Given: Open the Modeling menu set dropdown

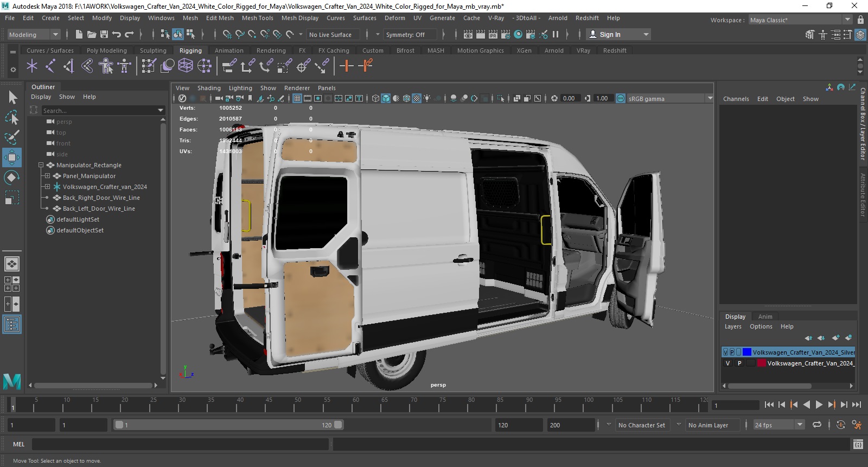Looking at the screenshot, I should point(34,34).
